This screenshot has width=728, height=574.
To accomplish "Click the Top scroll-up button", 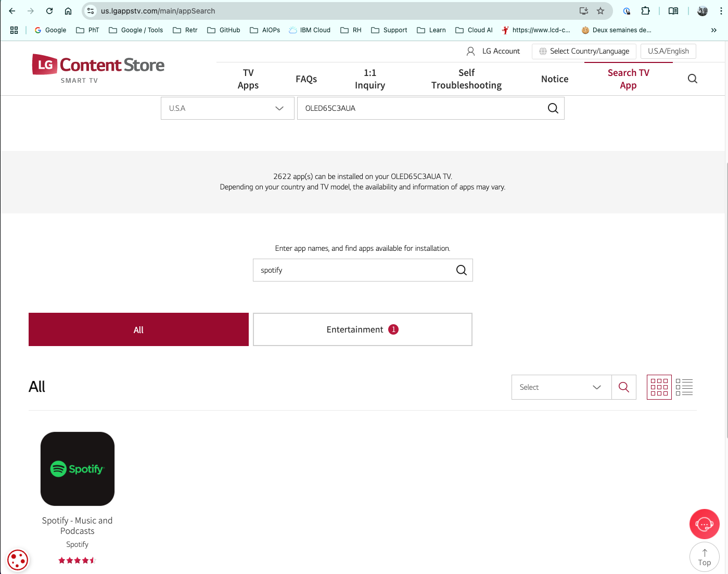I will point(705,557).
